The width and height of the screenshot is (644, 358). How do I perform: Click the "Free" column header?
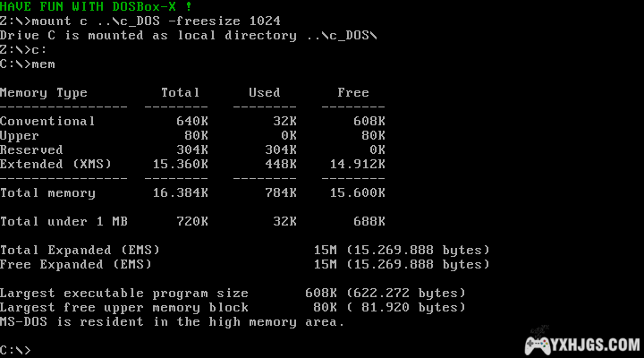(x=352, y=92)
